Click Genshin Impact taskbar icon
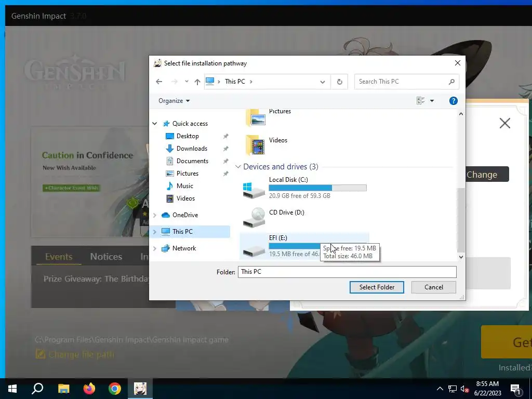This screenshot has width=532, height=399. [140, 389]
